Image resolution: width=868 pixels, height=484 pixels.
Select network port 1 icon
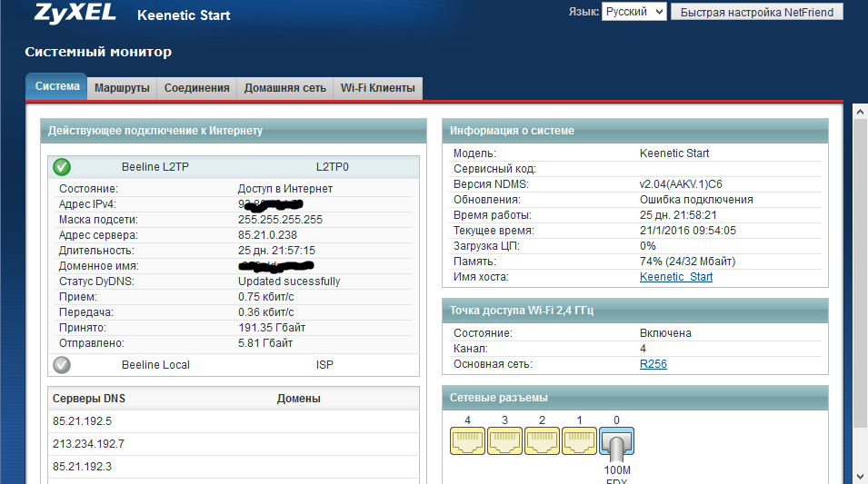click(x=579, y=440)
